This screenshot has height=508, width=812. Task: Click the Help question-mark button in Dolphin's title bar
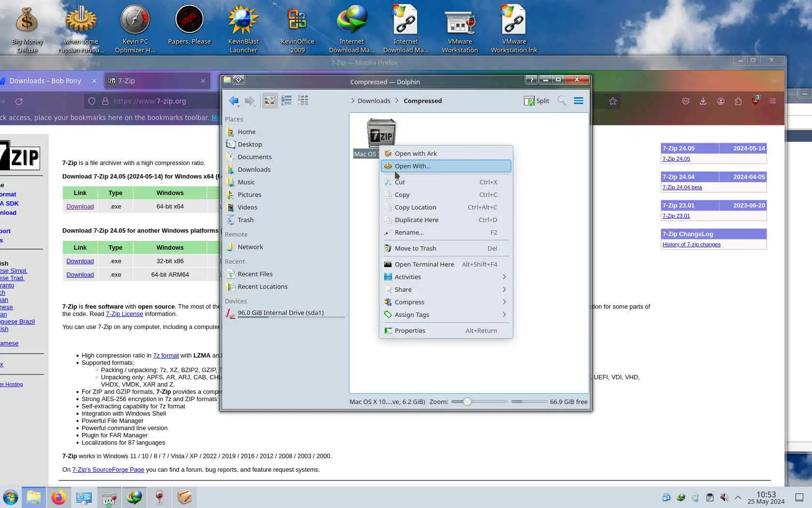tap(532, 79)
